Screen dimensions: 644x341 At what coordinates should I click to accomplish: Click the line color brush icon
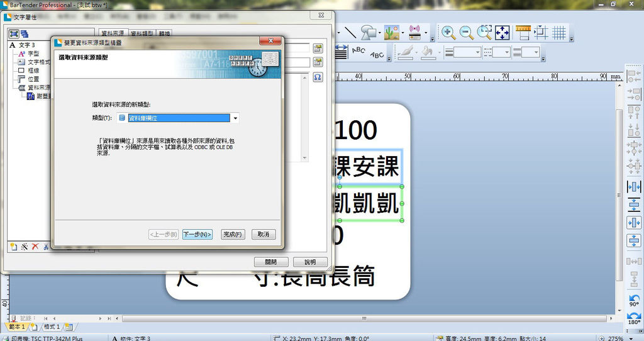pos(406,53)
